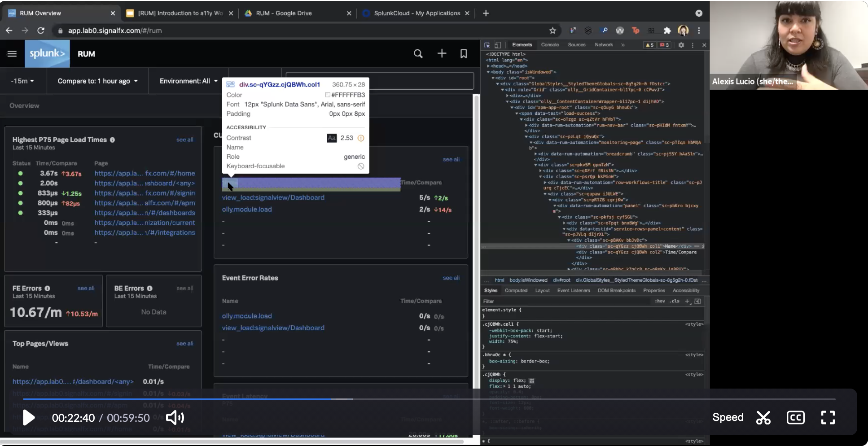Switch to the Network tab in DevTools
This screenshot has height=446, width=868.
[604, 45]
